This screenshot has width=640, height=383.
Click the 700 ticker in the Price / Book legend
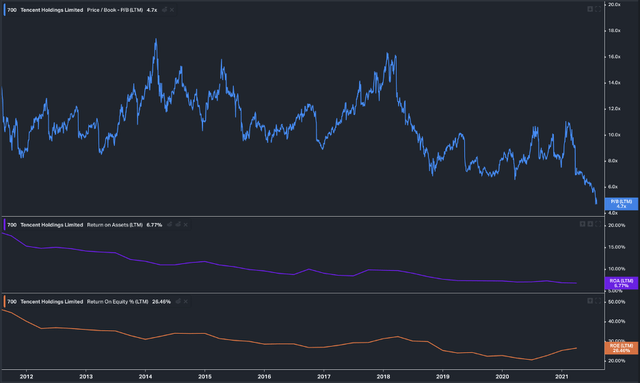pyautogui.click(x=12, y=10)
